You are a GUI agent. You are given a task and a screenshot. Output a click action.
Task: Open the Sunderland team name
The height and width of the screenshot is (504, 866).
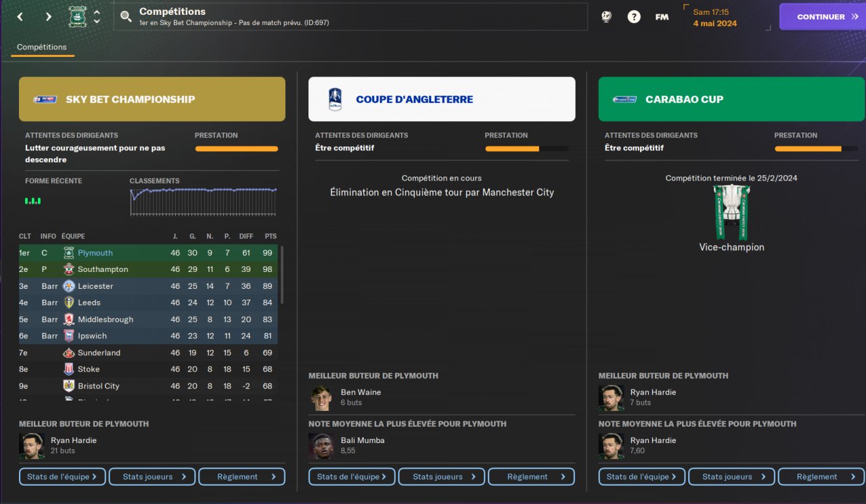(x=99, y=352)
